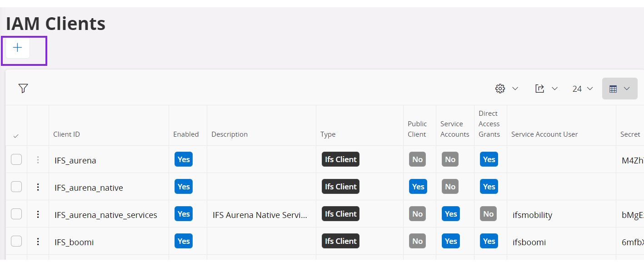This screenshot has height=267, width=644.
Task: Click the export share icon
Action: point(539,89)
